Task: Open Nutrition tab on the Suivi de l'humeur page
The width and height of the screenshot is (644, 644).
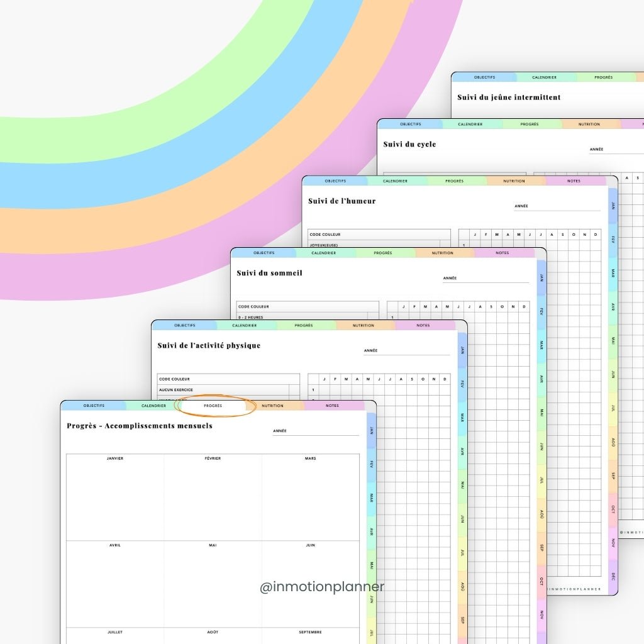Action: 514,181
